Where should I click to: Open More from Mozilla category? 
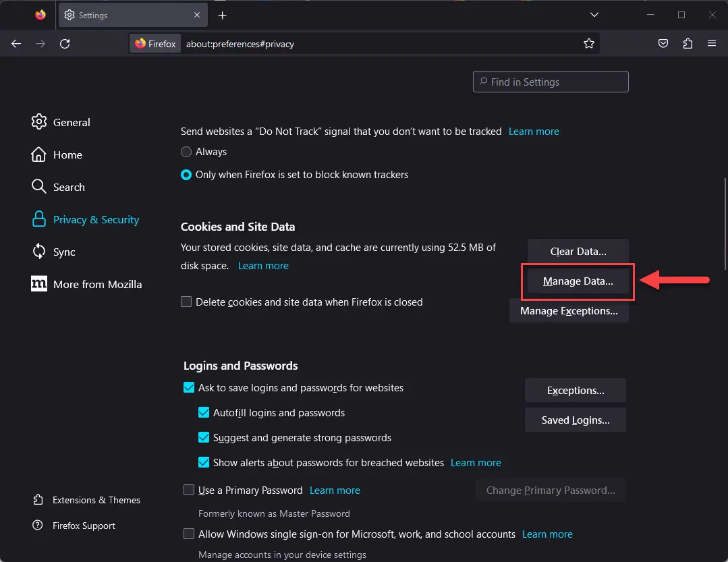[86, 284]
